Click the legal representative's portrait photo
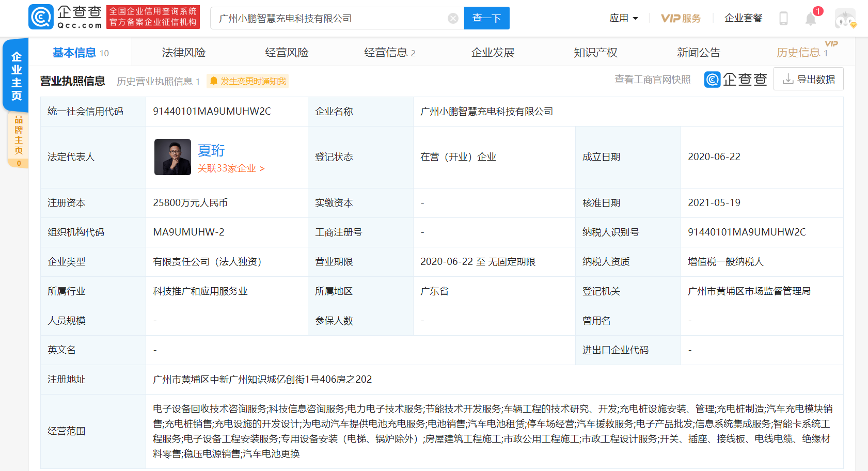The image size is (868, 471). [x=172, y=156]
